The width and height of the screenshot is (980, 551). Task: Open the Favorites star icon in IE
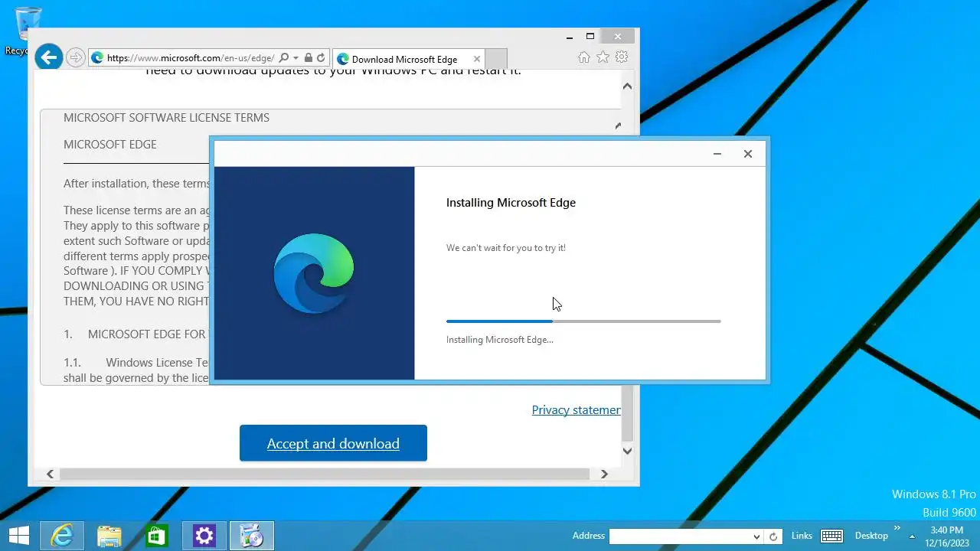(603, 57)
